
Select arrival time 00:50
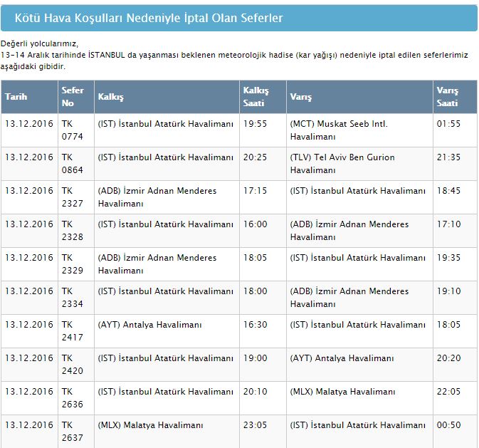(448, 425)
